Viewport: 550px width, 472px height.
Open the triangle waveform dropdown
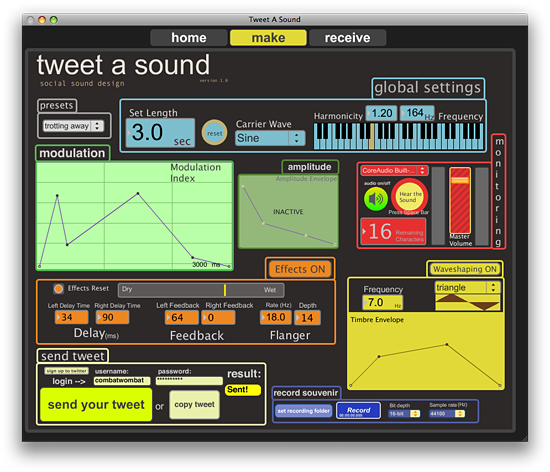(x=468, y=288)
